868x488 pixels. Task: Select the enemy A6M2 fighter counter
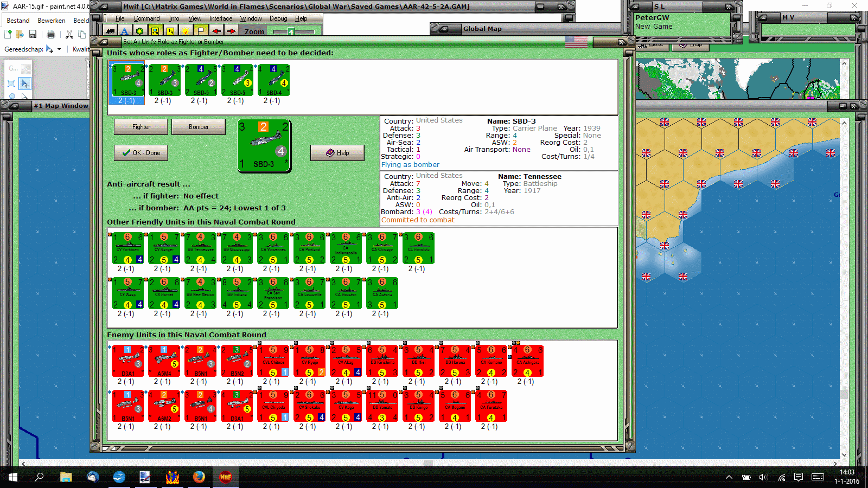click(x=164, y=406)
